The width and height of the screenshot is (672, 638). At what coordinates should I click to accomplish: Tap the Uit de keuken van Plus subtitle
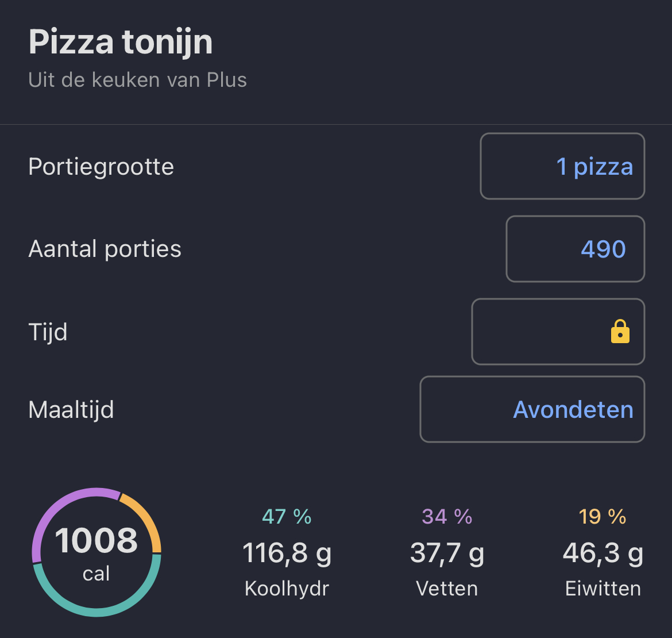tap(137, 80)
